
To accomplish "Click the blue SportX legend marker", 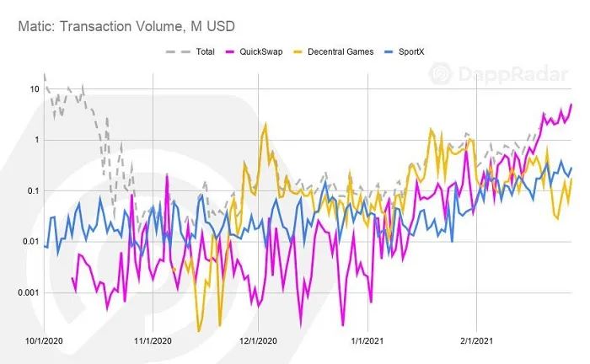I will tap(389, 52).
